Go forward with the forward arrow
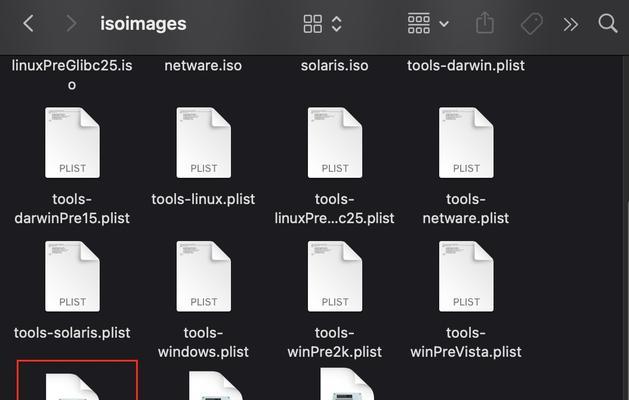This screenshot has width=629, height=400. tap(71, 24)
